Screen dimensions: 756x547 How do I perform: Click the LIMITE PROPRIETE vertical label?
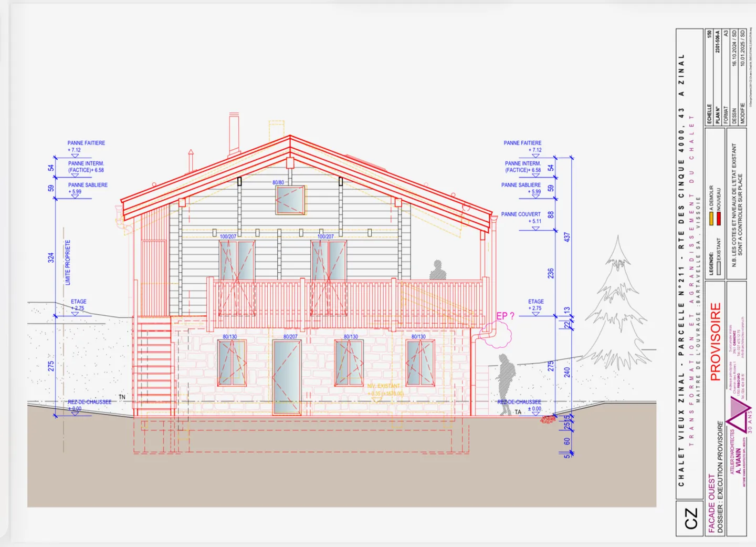coord(68,263)
